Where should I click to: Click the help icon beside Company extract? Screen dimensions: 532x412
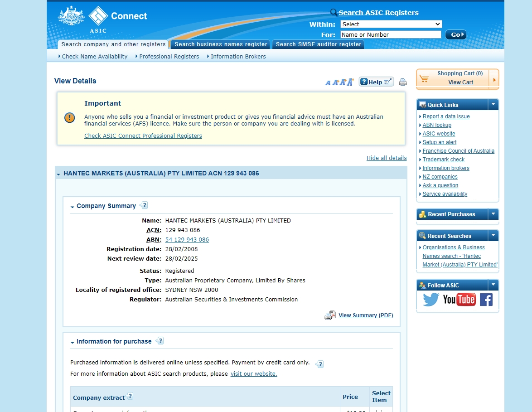130,396
